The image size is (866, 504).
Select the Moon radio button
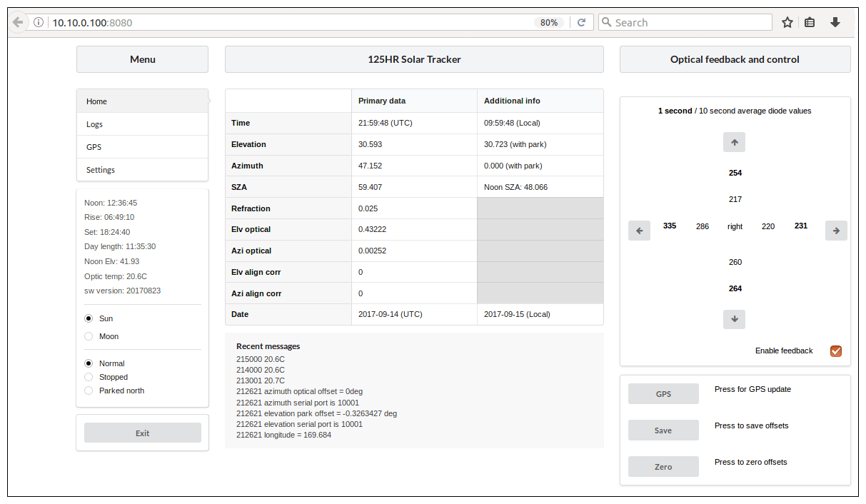tap(89, 336)
